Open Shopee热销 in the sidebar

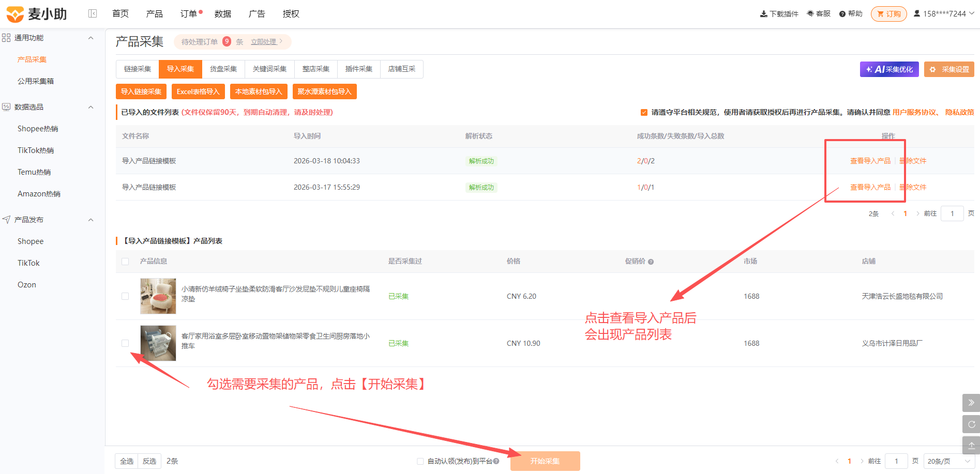38,129
